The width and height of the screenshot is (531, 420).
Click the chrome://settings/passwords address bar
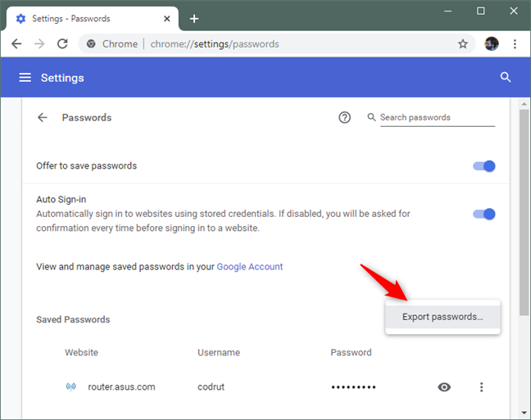287,44
